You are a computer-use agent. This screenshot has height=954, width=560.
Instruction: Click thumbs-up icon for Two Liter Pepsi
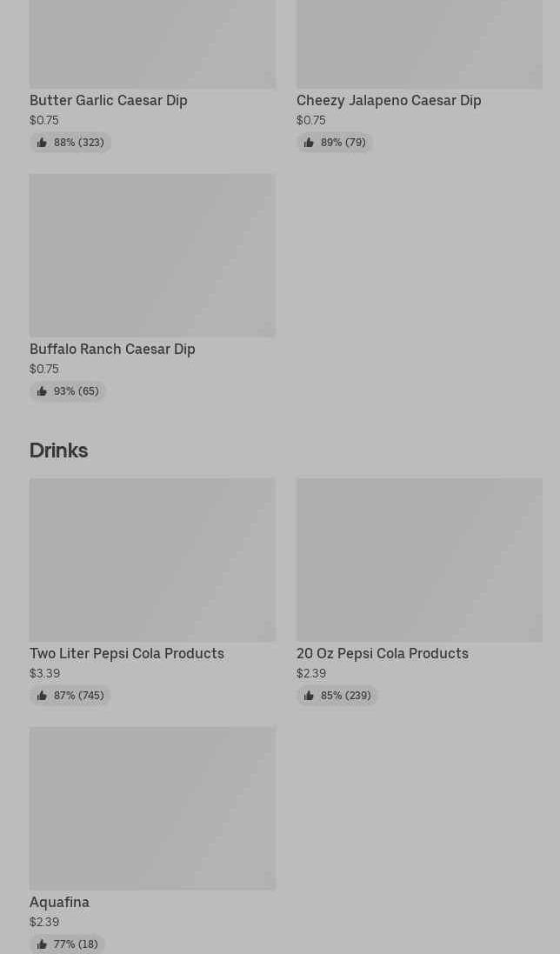42,696
